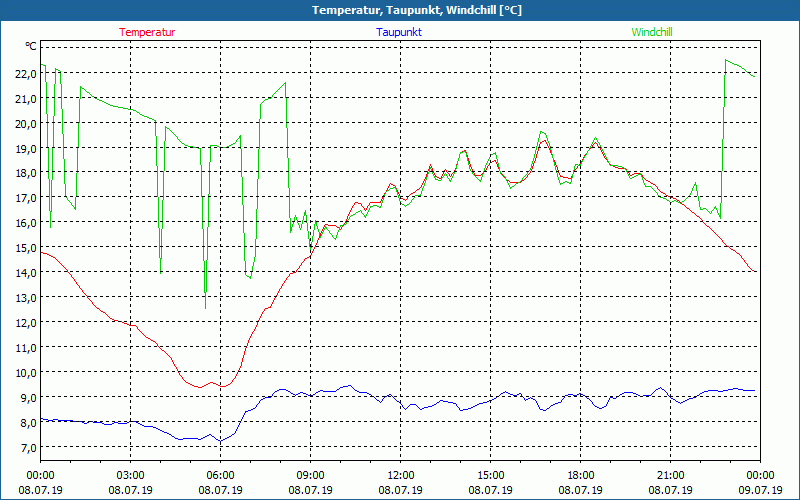Click the "7,0" y-axis value

[x=28, y=448]
